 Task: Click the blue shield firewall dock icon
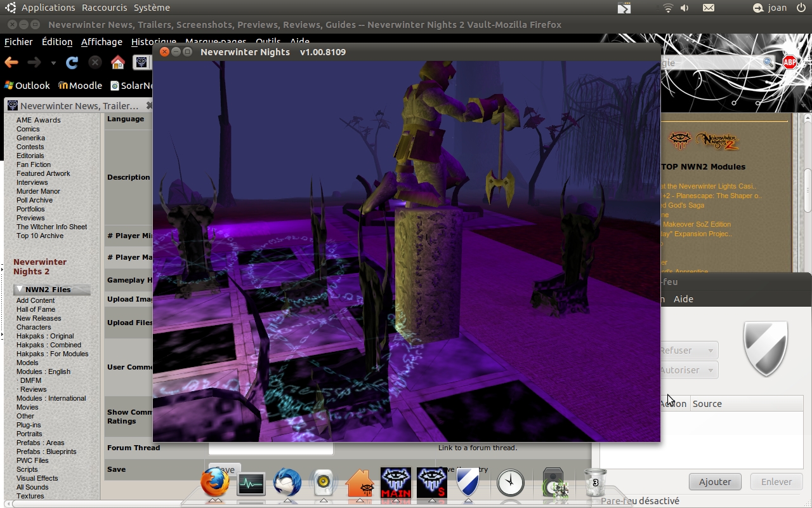coord(468,483)
